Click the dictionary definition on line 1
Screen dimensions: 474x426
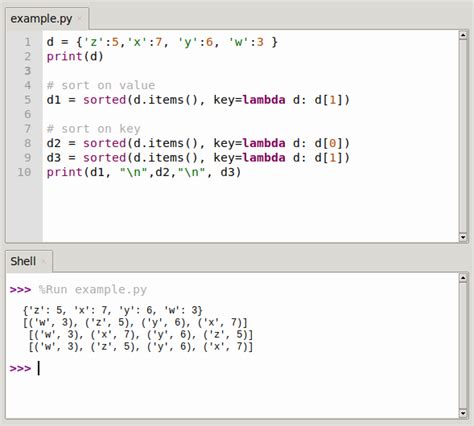pos(162,42)
